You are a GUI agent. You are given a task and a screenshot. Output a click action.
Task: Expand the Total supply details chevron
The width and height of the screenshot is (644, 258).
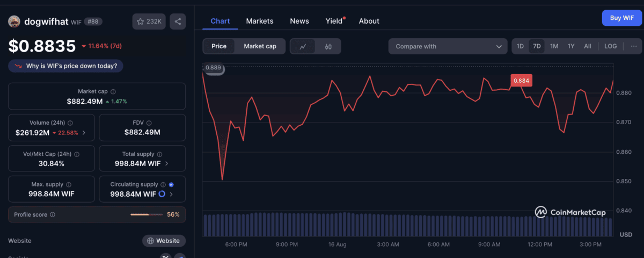click(x=166, y=163)
